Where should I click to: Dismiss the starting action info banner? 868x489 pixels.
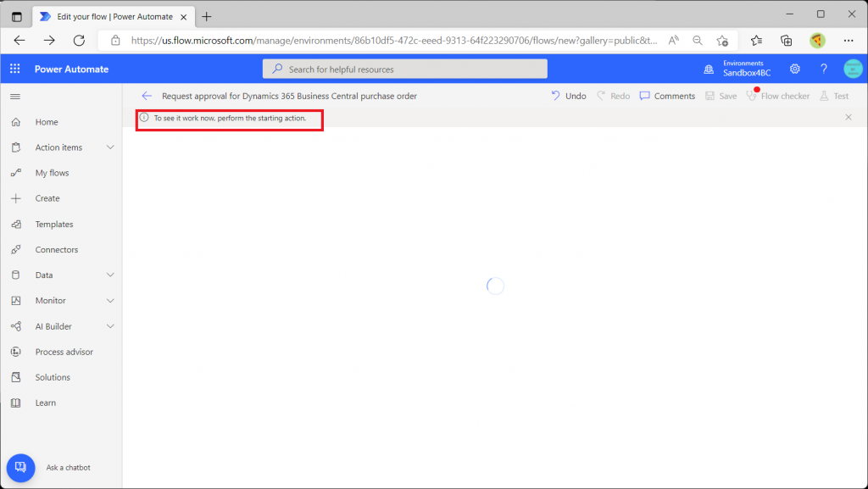coord(849,117)
